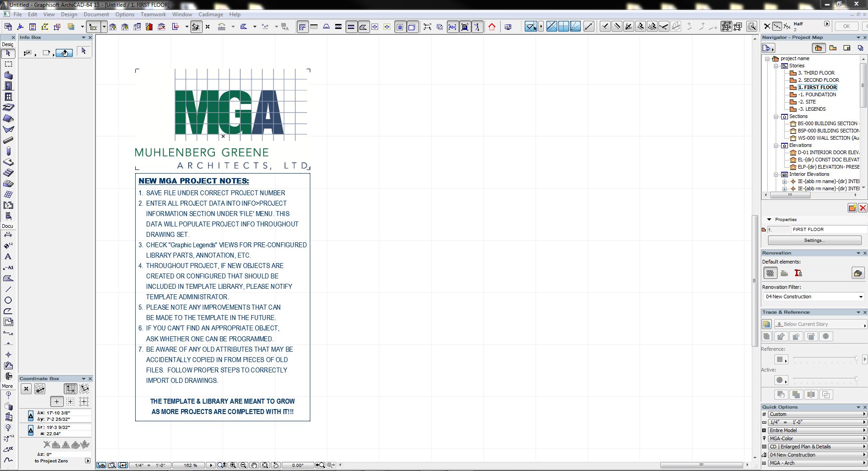
Task: Open Layout Book icon in Navigator
Action: pyautogui.click(x=847, y=48)
